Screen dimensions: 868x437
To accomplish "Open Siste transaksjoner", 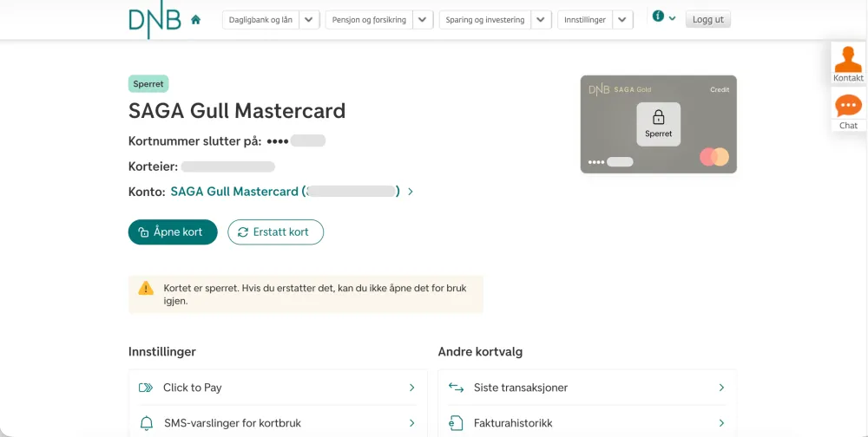I will tap(587, 388).
